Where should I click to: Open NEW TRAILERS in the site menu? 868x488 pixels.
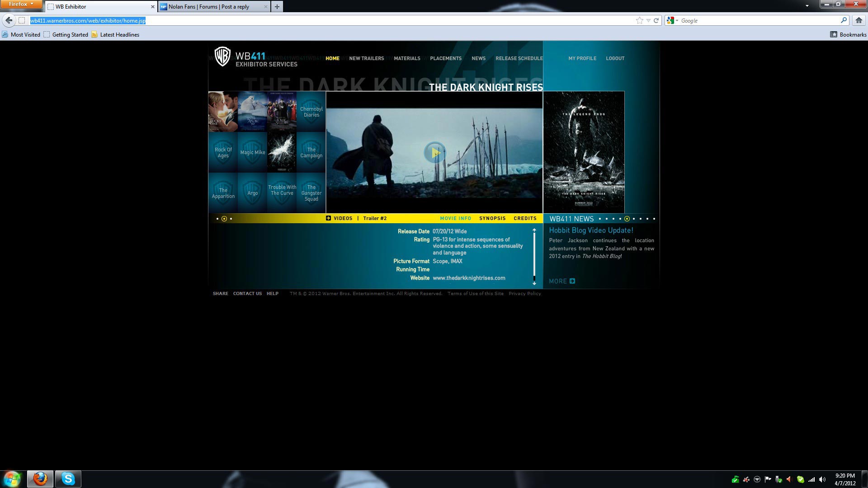tap(366, 58)
